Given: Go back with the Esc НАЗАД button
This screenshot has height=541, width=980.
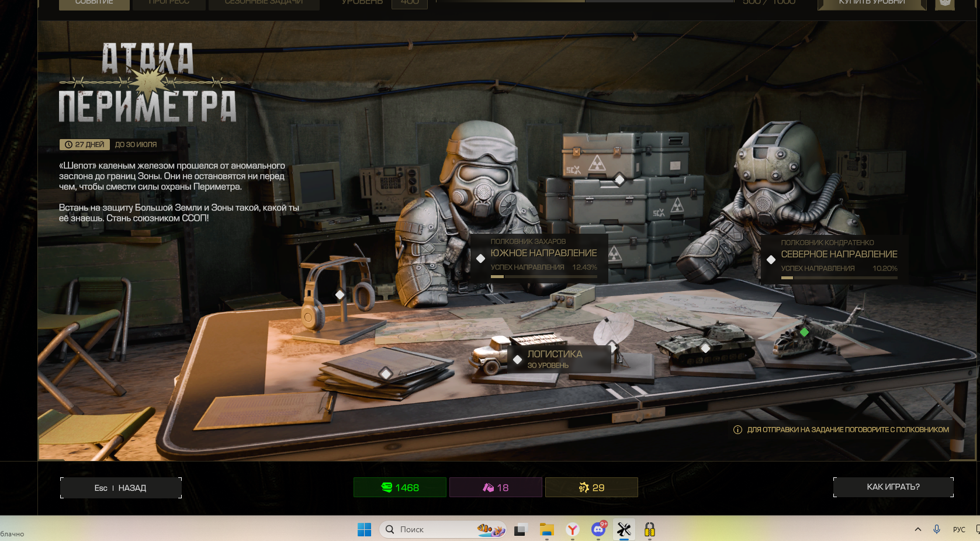Looking at the screenshot, I should (x=121, y=488).
